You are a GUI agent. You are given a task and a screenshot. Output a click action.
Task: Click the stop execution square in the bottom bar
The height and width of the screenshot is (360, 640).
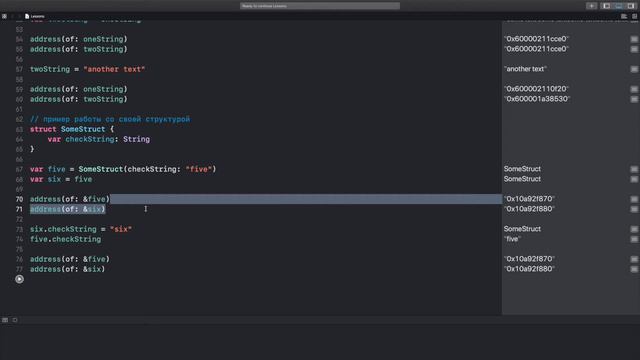15,320
